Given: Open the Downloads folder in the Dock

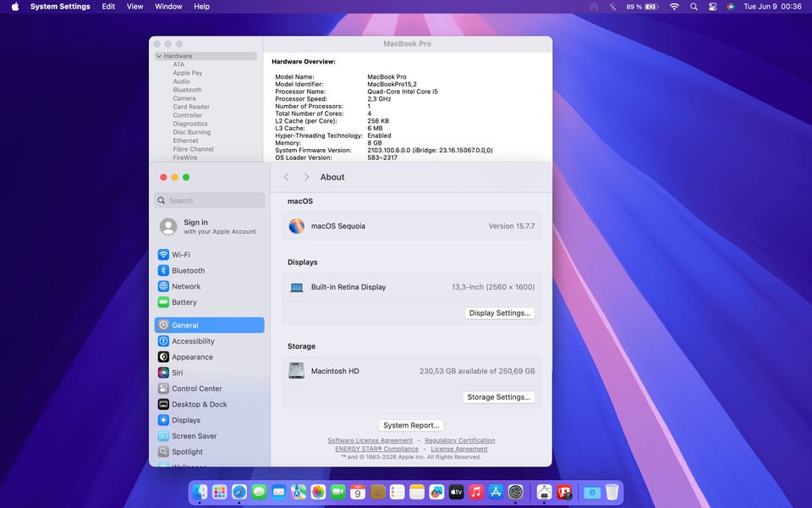Looking at the screenshot, I should [592, 492].
